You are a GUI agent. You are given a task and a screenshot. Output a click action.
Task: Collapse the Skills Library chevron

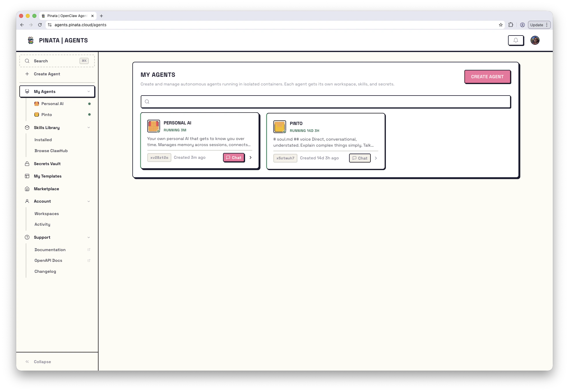(88, 128)
